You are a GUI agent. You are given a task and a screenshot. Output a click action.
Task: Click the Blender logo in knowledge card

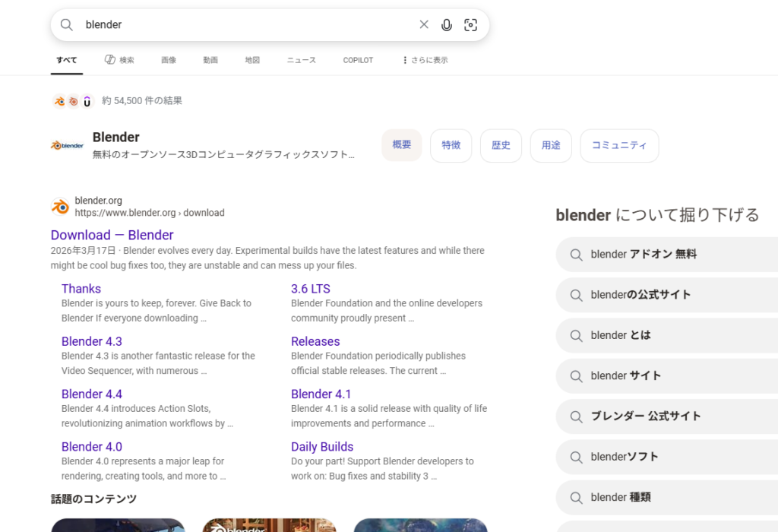[x=67, y=145]
